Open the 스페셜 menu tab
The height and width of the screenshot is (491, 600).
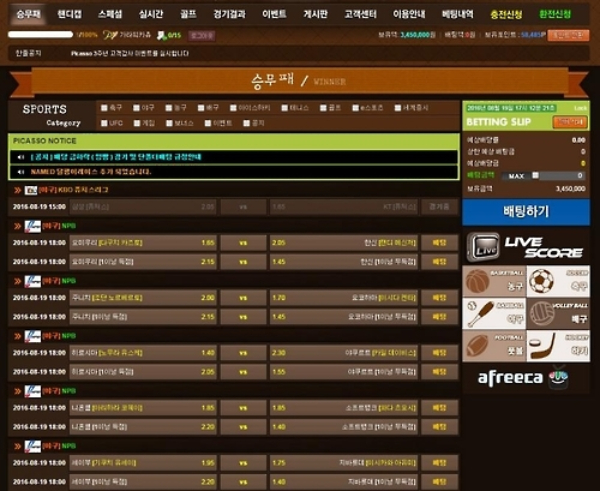click(110, 14)
